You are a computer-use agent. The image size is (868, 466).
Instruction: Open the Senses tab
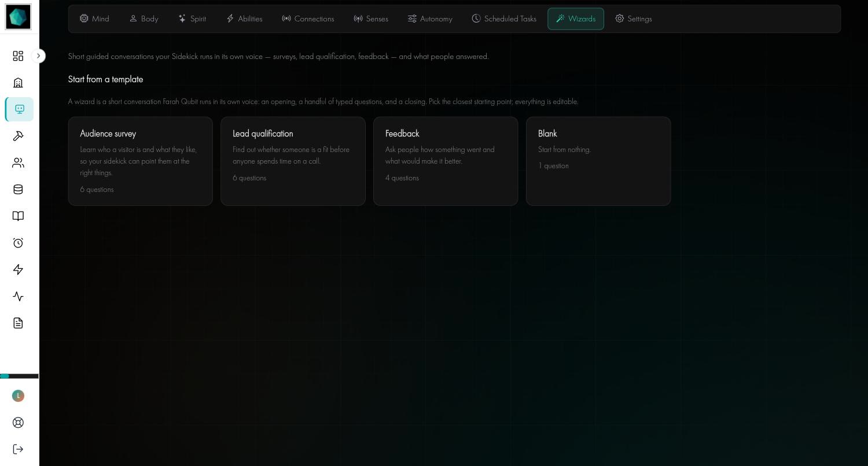371,19
